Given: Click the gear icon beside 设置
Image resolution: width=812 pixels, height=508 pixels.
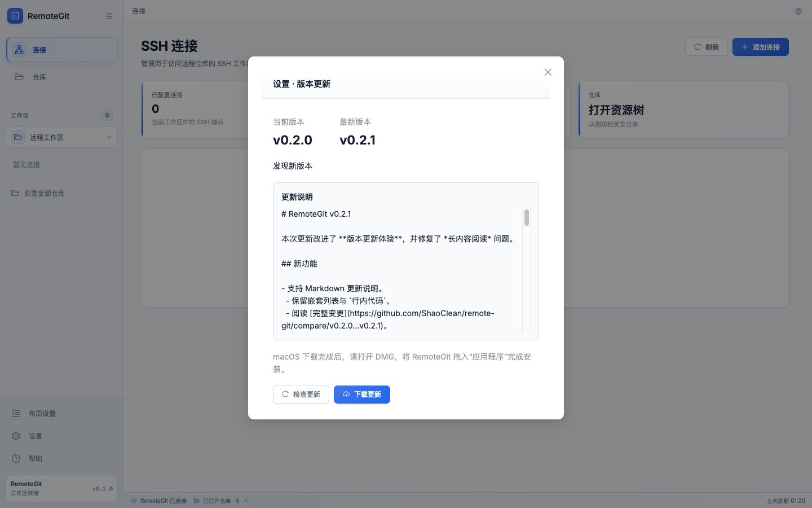Looking at the screenshot, I should [16, 436].
